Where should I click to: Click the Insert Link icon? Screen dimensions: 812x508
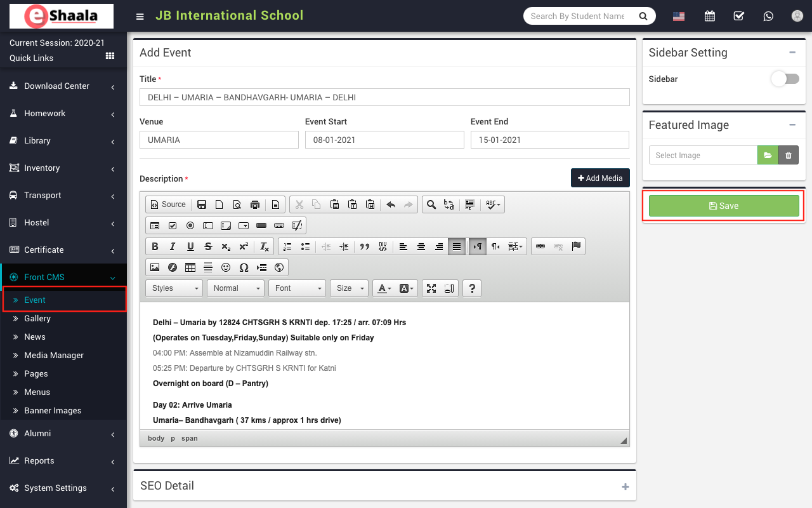tap(540, 246)
